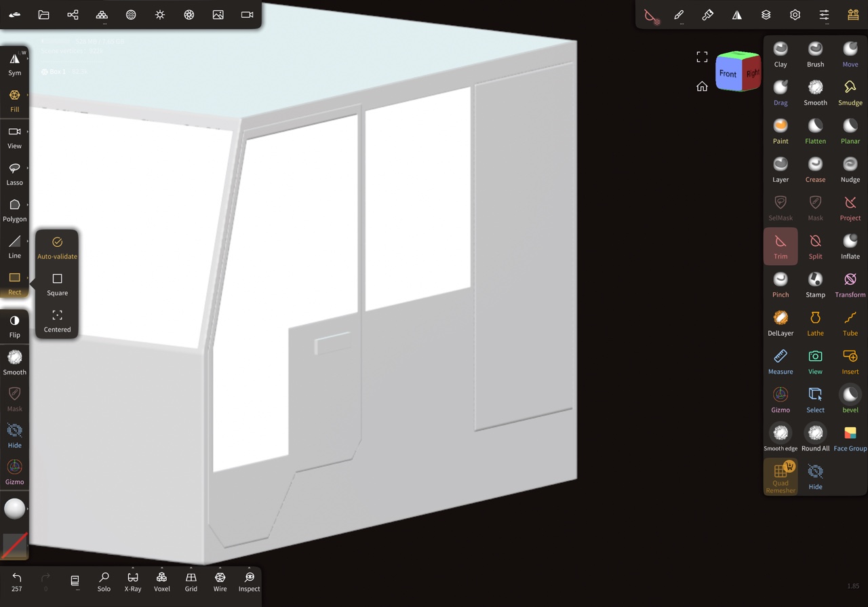
Task: Open the Post Process aperture menu
Action: (x=189, y=14)
